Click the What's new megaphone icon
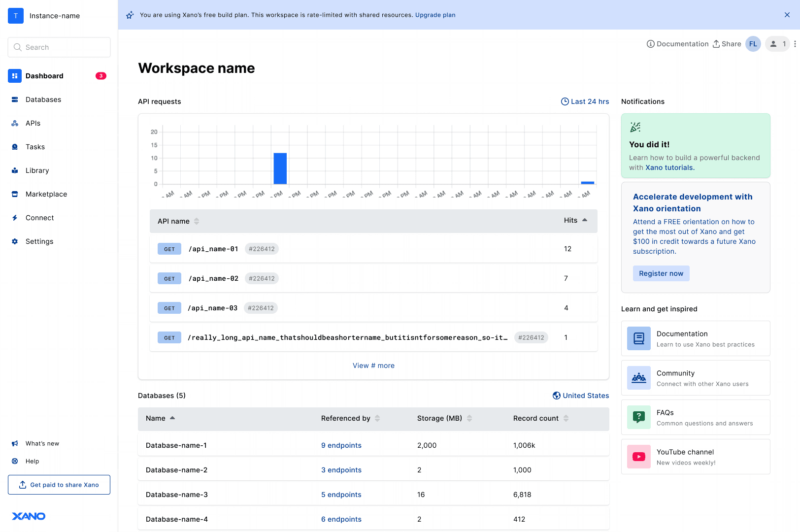This screenshot has height=532, width=800. (15, 443)
